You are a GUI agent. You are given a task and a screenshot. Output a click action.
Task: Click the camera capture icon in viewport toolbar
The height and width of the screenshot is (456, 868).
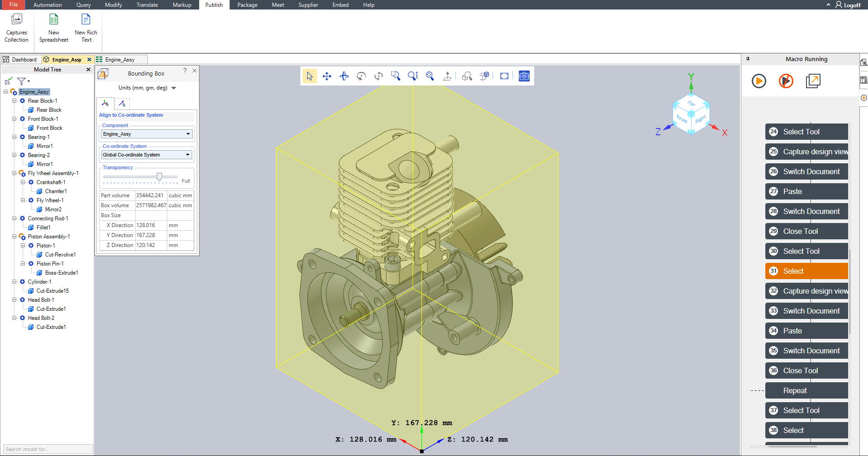tap(524, 76)
